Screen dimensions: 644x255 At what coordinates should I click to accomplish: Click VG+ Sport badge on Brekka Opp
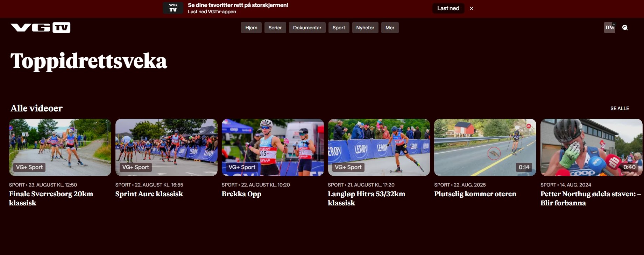click(x=242, y=167)
